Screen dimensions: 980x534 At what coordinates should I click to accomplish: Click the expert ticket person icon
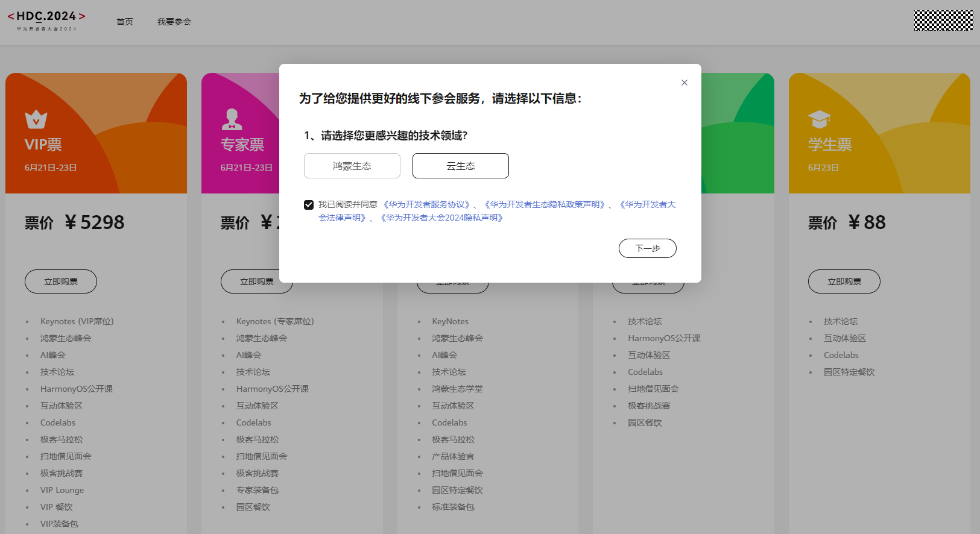232,119
